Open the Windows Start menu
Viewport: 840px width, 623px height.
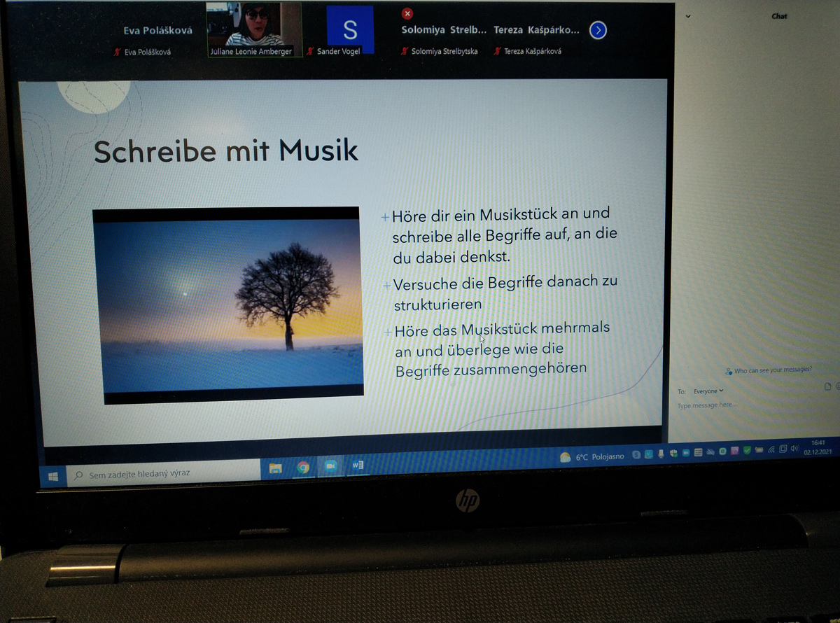pos(52,475)
